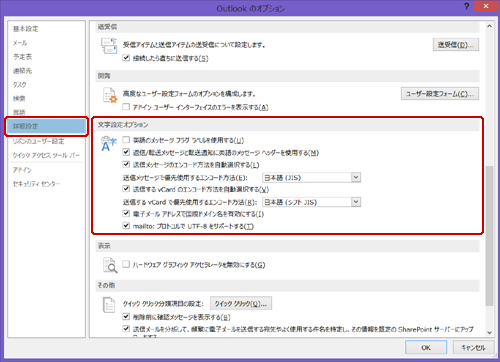Open 連絡先 options

(22, 71)
